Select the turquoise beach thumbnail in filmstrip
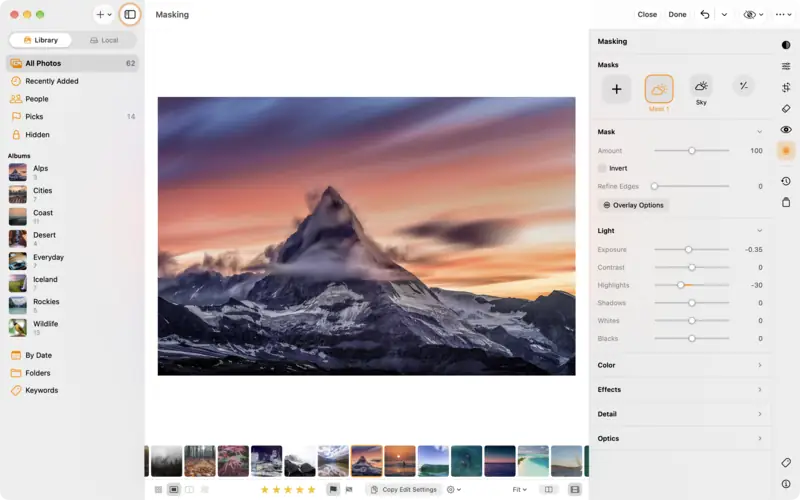Viewport: 800px width, 500px height. 533,461
